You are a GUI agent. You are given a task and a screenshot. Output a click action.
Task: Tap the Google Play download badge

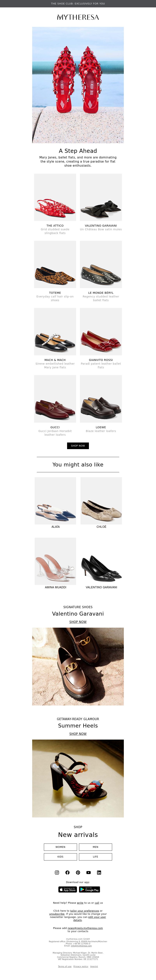point(90,889)
